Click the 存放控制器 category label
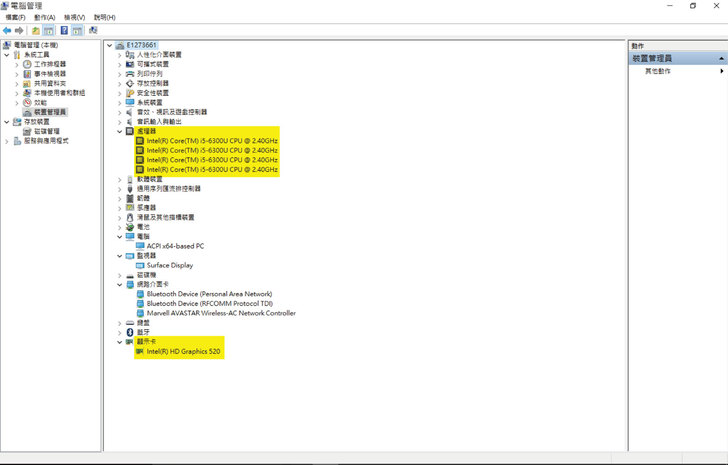Screen dimensions: 728x465 coord(153,84)
